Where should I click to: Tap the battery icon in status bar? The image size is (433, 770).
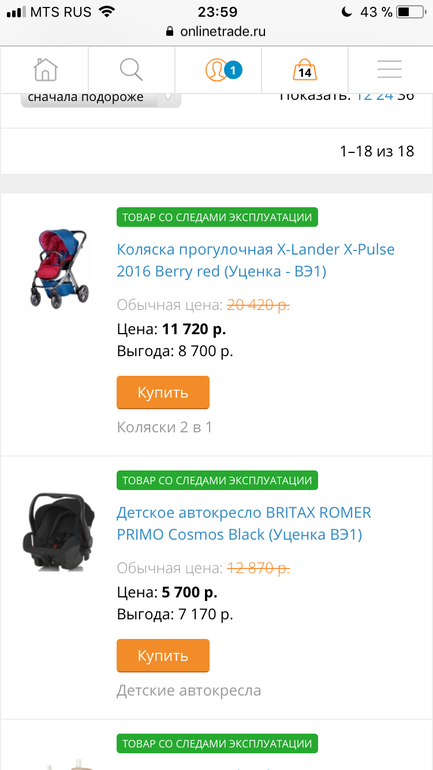tap(409, 12)
